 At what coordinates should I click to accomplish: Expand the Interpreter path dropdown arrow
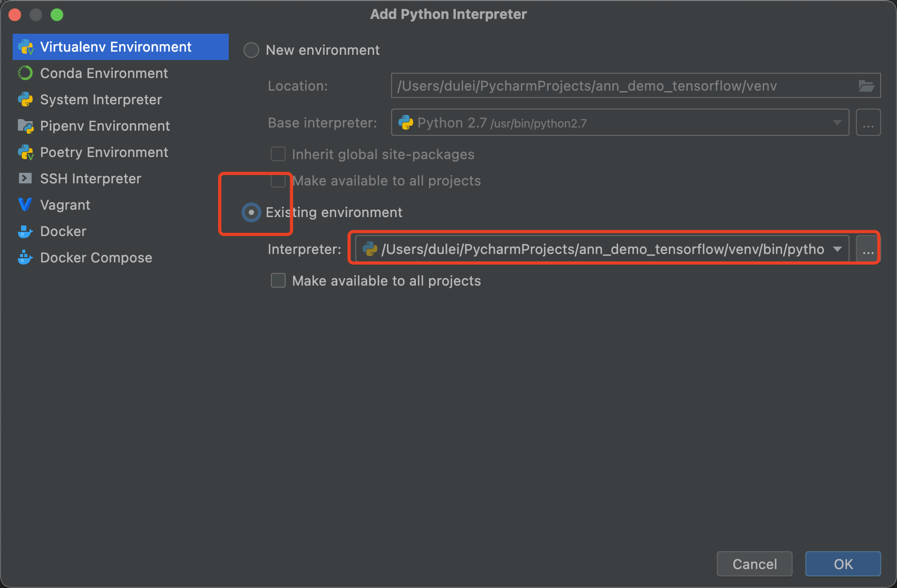pyautogui.click(x=837, y=249)
